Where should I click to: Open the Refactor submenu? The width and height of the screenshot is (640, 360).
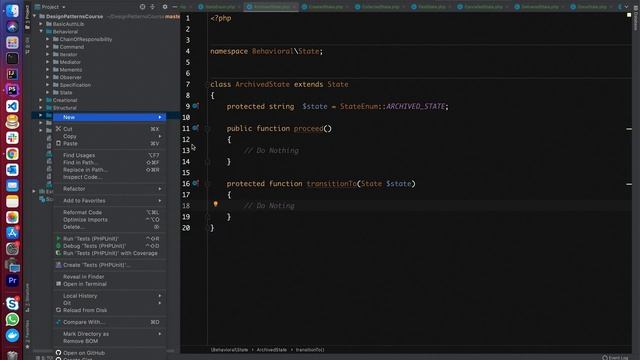109,189
